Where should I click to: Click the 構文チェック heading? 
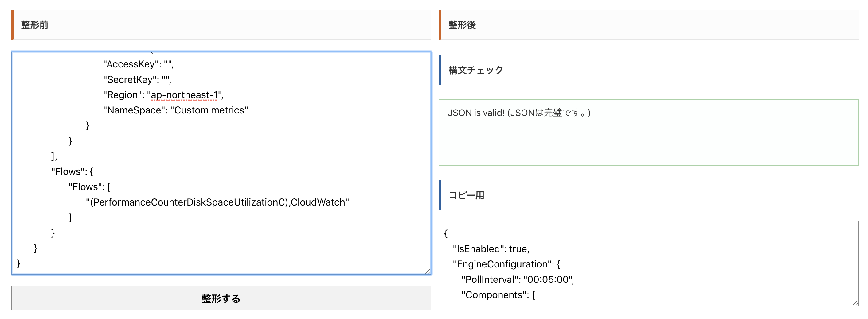(x=476, y=70)
